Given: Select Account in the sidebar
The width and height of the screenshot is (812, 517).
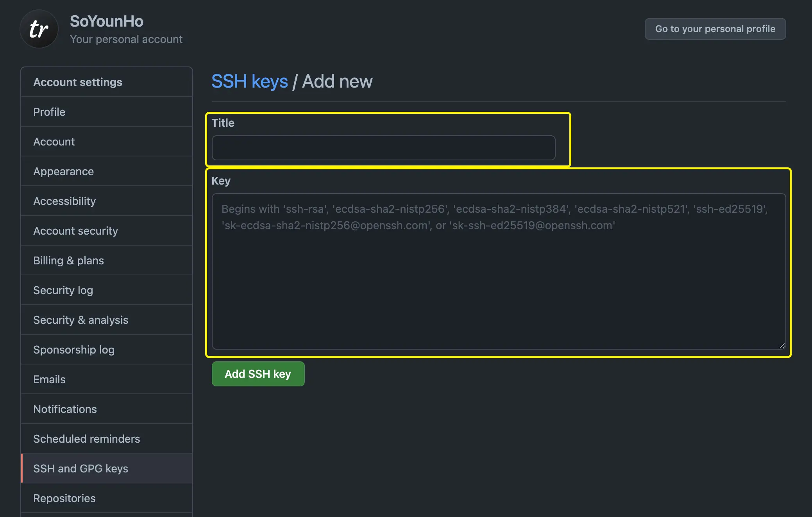Looking at the screenshot, I should click(54, 142).
